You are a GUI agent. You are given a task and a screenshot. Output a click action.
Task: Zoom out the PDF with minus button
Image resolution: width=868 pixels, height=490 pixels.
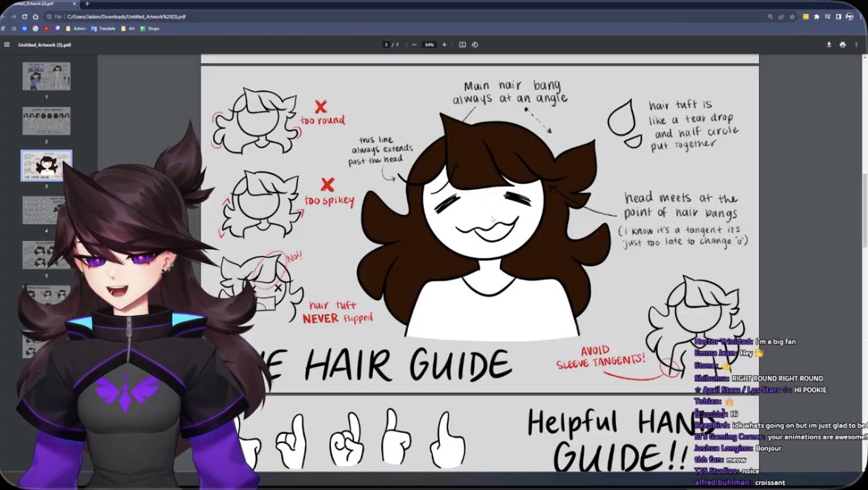pos(414,44)
